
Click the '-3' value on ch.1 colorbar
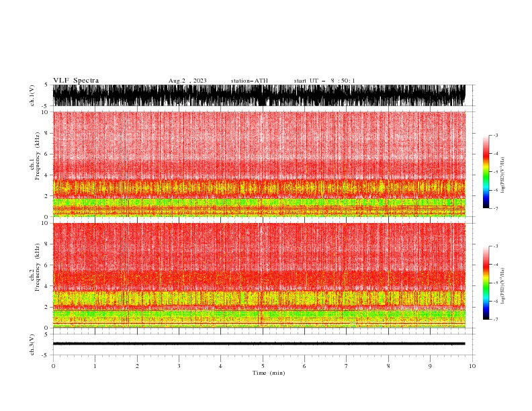[x=495, y=135]
